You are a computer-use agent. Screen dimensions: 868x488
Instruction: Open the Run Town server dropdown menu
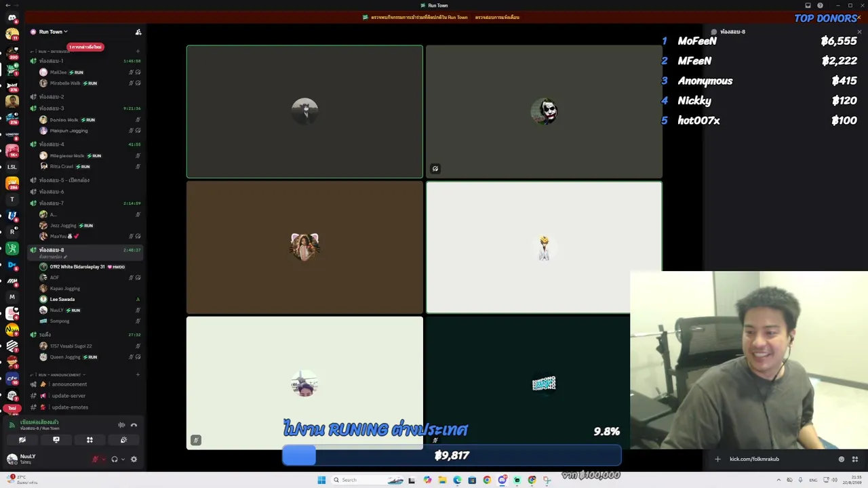pyautogui.click(x=53, y=32)
